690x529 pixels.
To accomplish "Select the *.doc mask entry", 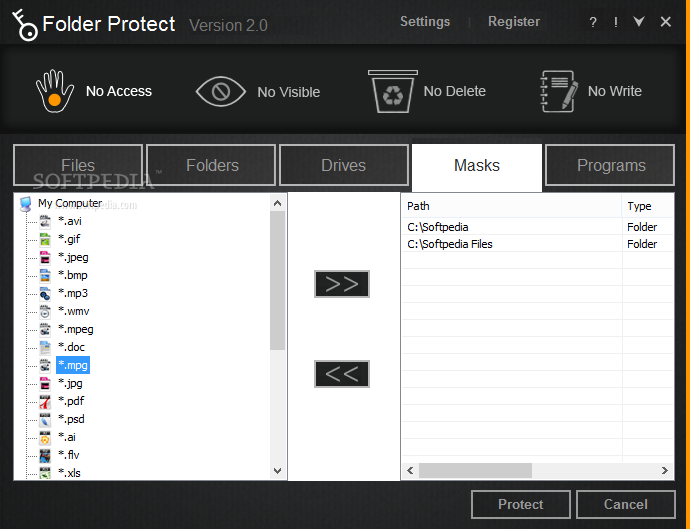I will (x=71, y=347).
